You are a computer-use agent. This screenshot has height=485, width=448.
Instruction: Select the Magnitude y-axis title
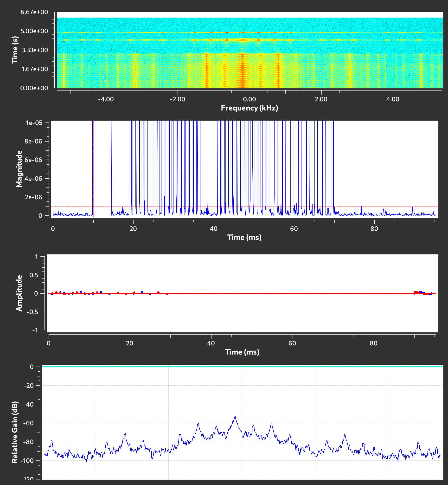pos(19,169)
